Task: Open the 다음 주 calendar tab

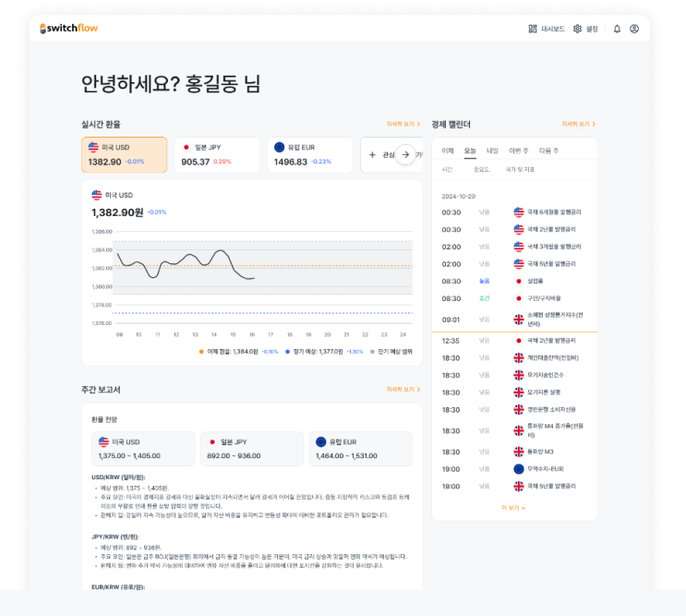Action: tap(548, 151)
